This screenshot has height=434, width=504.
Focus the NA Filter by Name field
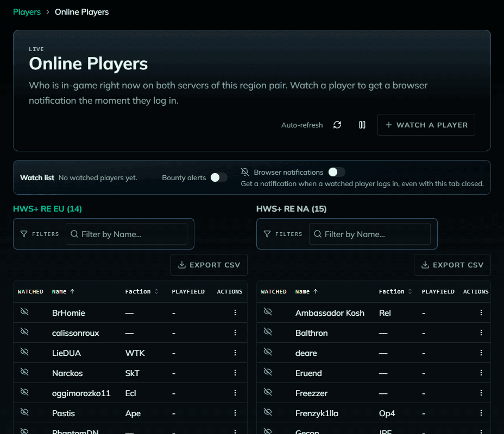(x=370, y=234)
